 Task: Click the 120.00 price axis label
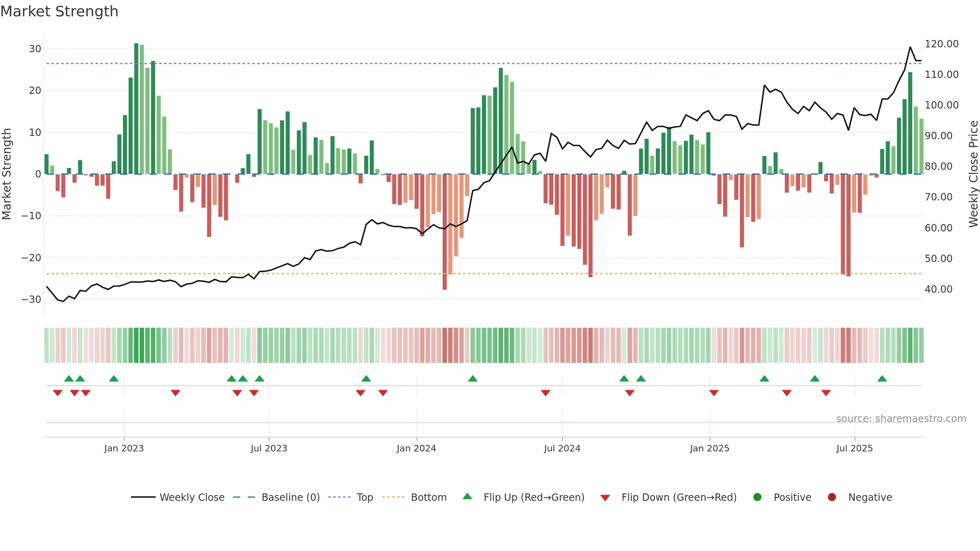coord(942,44)
